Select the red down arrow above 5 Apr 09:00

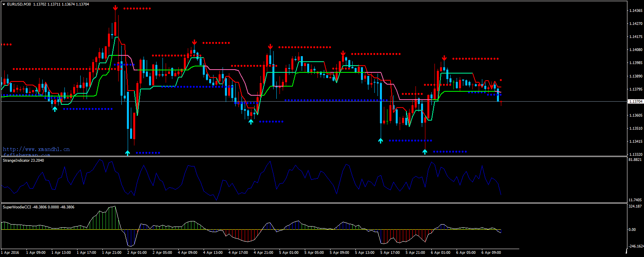point(343,53)
